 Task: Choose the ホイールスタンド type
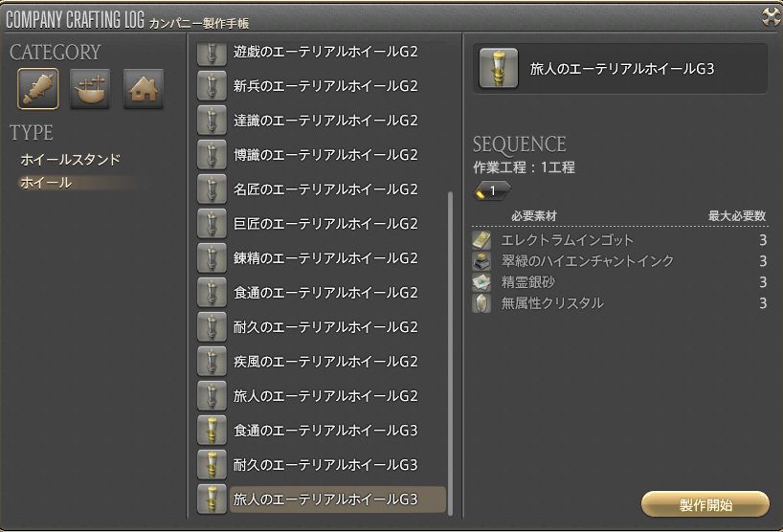71,160
